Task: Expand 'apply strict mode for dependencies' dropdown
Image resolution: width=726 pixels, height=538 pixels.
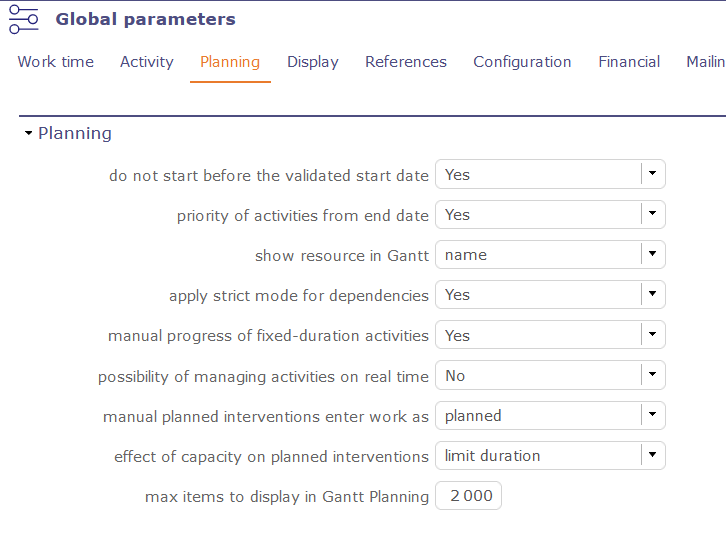Action: pos(652,295)
